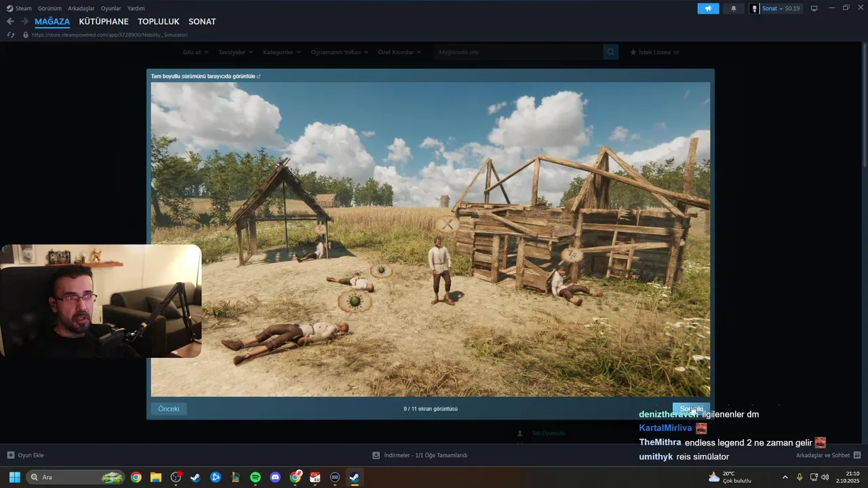
Task: Click the enlarged game screenshot image
Action: pyautogui.click(x=431, y=239)
